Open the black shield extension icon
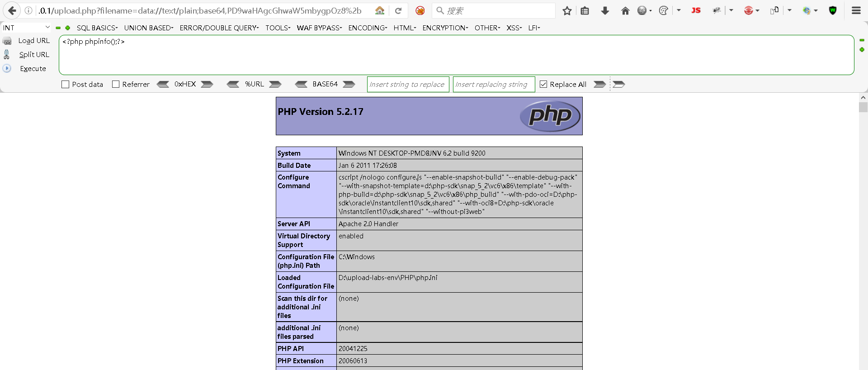The image size is (868, 370). (833, 10)
